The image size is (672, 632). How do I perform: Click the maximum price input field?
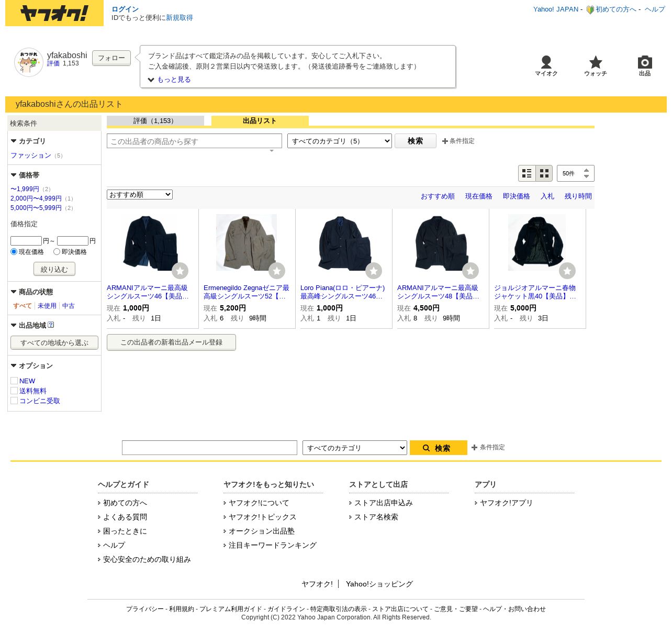point(73,241)
